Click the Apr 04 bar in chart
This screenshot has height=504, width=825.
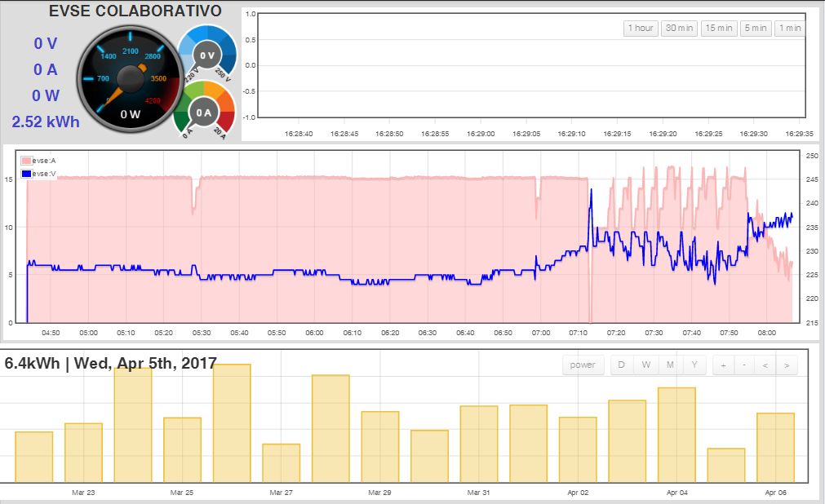(x=676, y=435)
